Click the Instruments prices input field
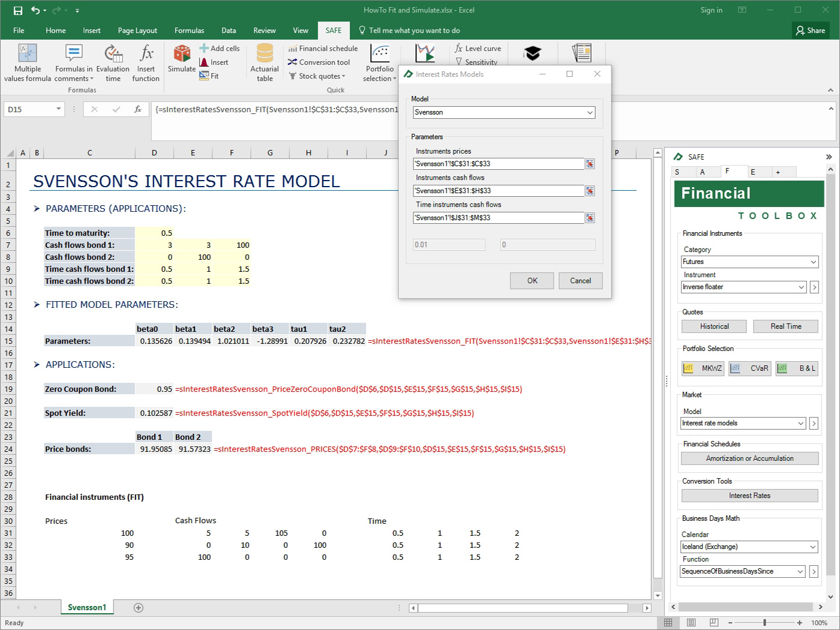This screenshot has width=840, height=630. (x=499, y=164)
